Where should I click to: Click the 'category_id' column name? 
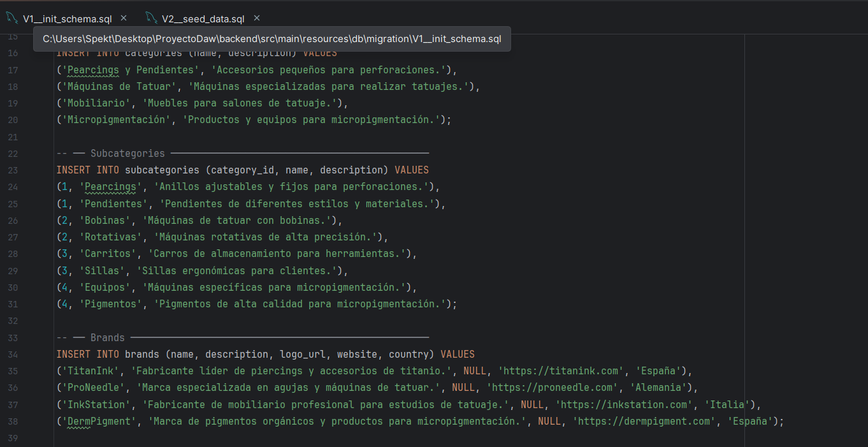[242, 170]
